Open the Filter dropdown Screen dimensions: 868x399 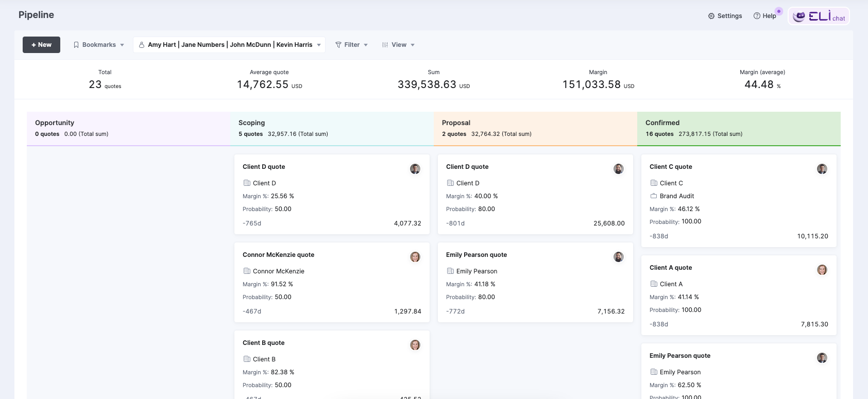[x=352, y=45]
